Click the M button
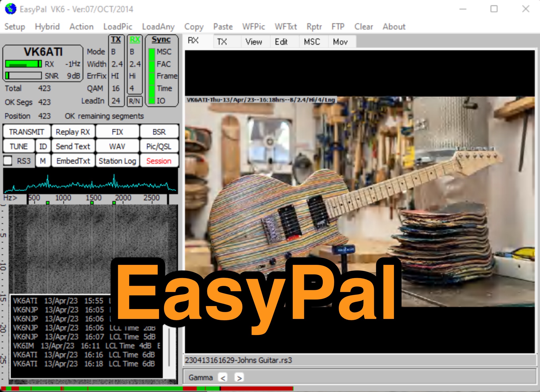The image size is (540, 392). (x=43, y=161)
